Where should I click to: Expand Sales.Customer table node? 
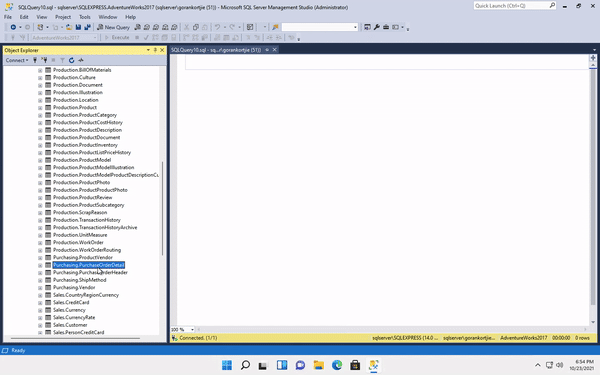tap(40, 325)
